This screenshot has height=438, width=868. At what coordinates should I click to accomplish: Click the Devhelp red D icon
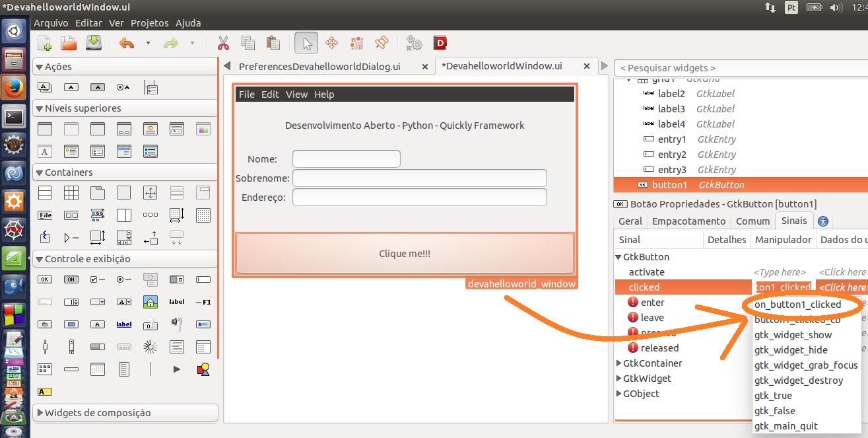[440, 44]
